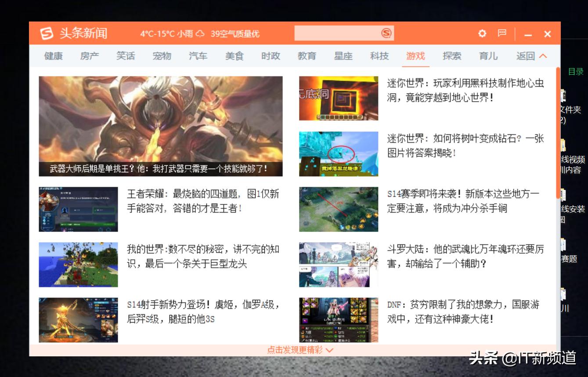This screenshot has width=588, height=377.
Task: Collapse the panel using the 返回 chevron
Action: pos(543,56)
